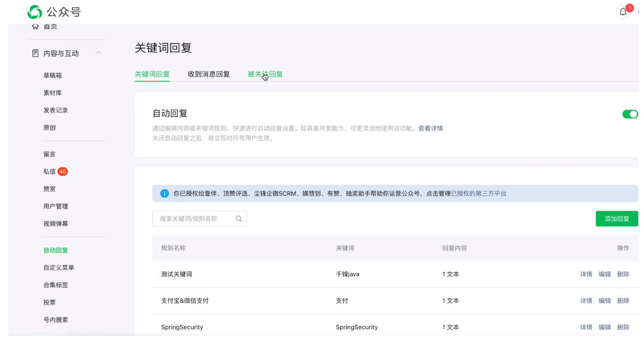Select 自动回复 in the sidebar

(x=56, y=251)
